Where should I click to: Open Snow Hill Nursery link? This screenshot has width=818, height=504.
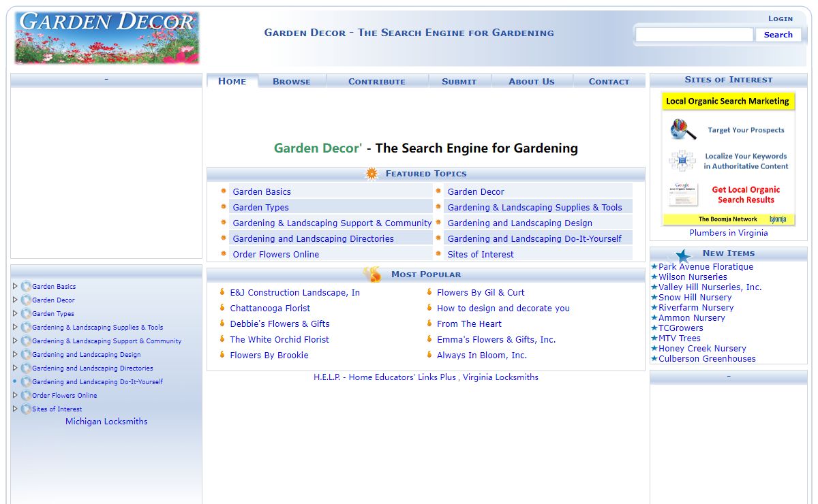(695, 298)
